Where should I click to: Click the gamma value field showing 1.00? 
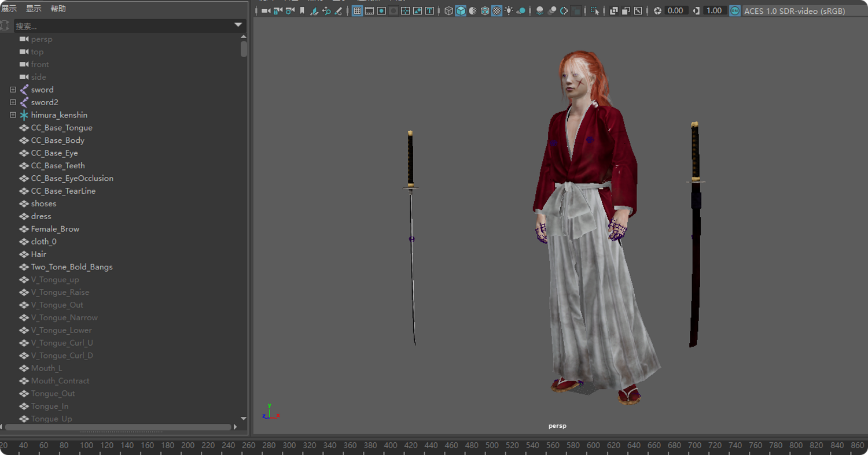coord(714,10)
